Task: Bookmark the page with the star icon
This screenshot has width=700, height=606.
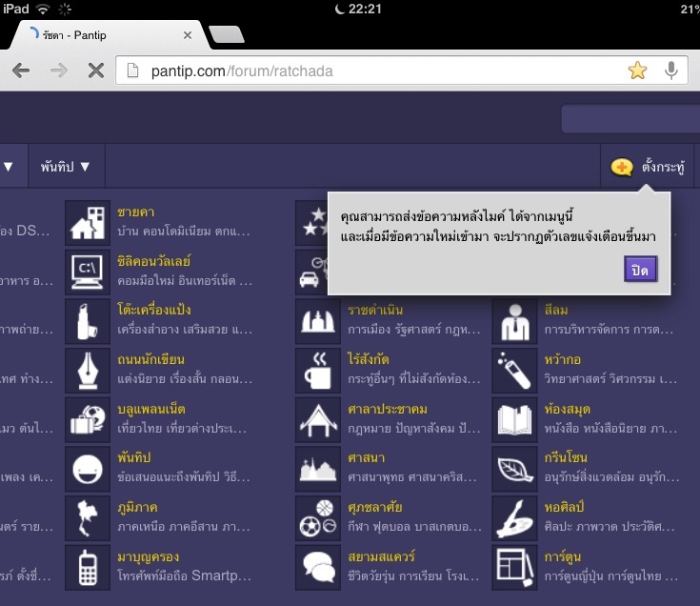Action: 637,71
